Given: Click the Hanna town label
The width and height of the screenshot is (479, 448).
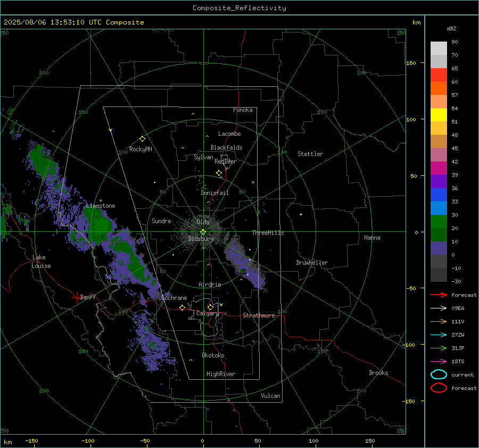Looking at the screenshot, I should (x=372, y=238).
